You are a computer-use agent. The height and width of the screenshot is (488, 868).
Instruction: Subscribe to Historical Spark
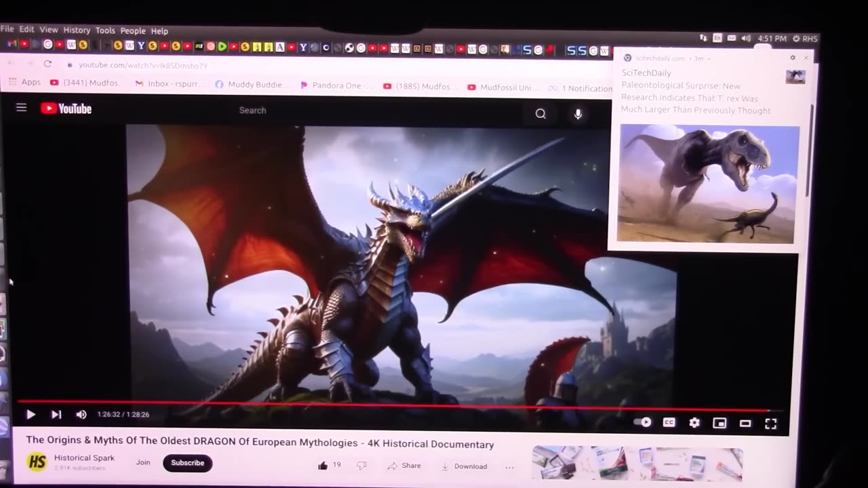click(187, 463)
